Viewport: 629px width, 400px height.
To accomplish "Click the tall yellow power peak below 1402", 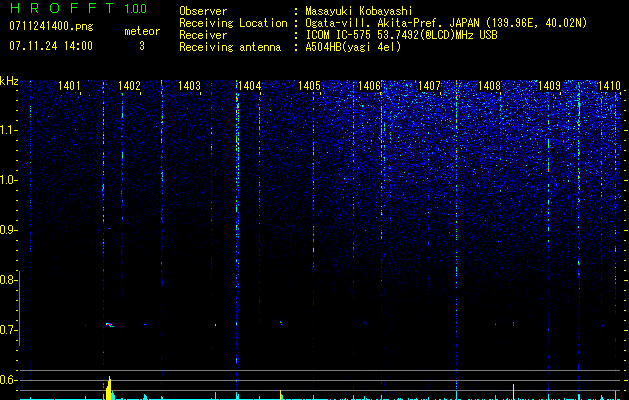I will 109,388.
